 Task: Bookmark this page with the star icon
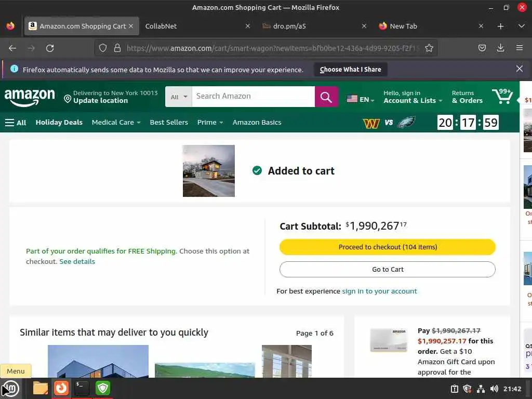click(x=429, y=48)
